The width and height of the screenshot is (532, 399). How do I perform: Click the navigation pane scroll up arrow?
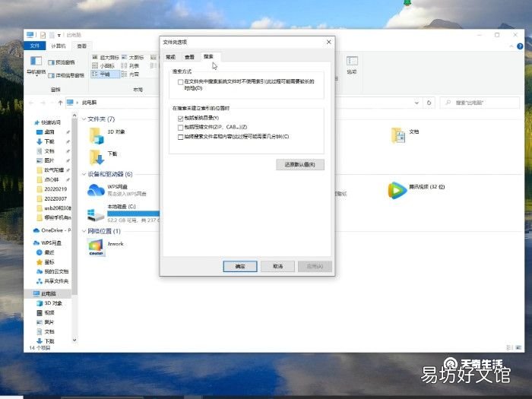(x=74, y=116)
